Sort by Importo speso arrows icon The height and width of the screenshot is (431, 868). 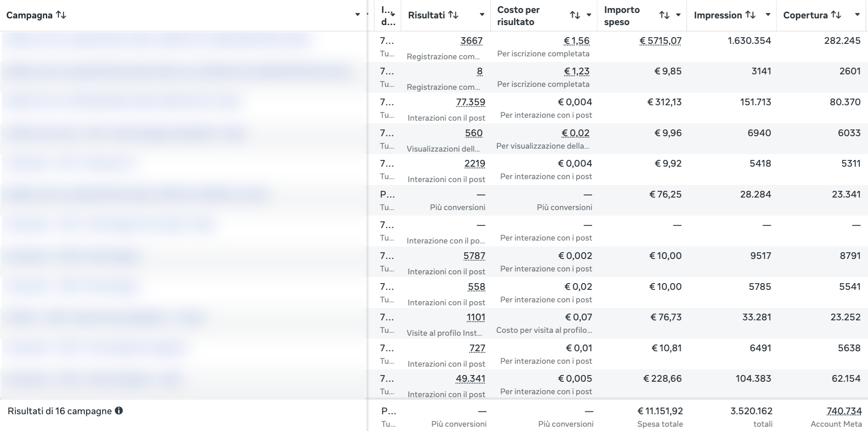(664, 15)
